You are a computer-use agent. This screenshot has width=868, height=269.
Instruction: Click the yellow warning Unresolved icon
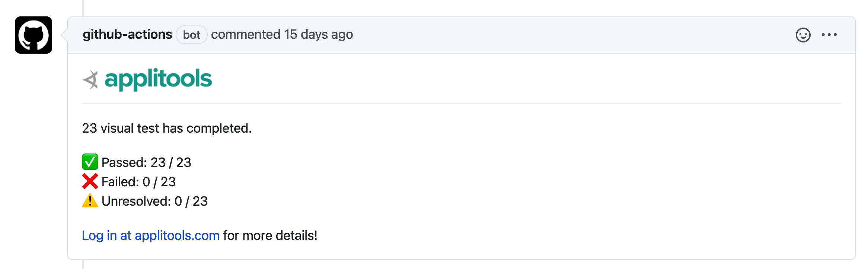pos(90,200)
